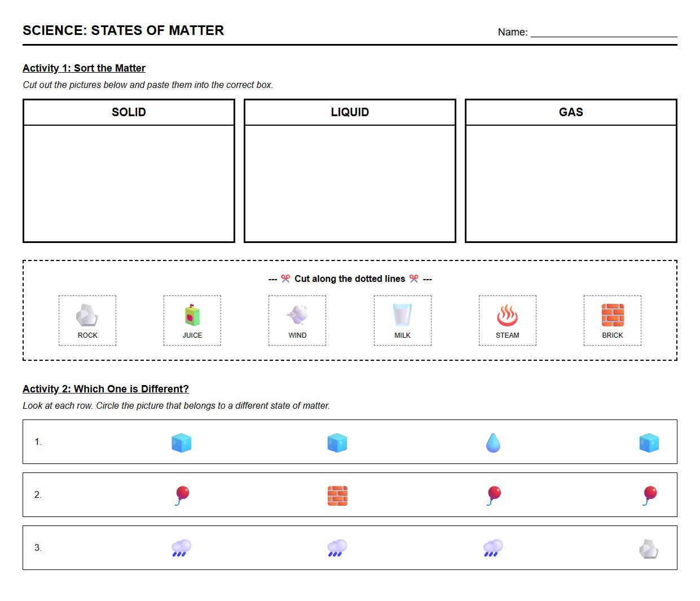Click the Activity 1: Sort the Matter heading
Screen dimensions: 700x601
84,68
